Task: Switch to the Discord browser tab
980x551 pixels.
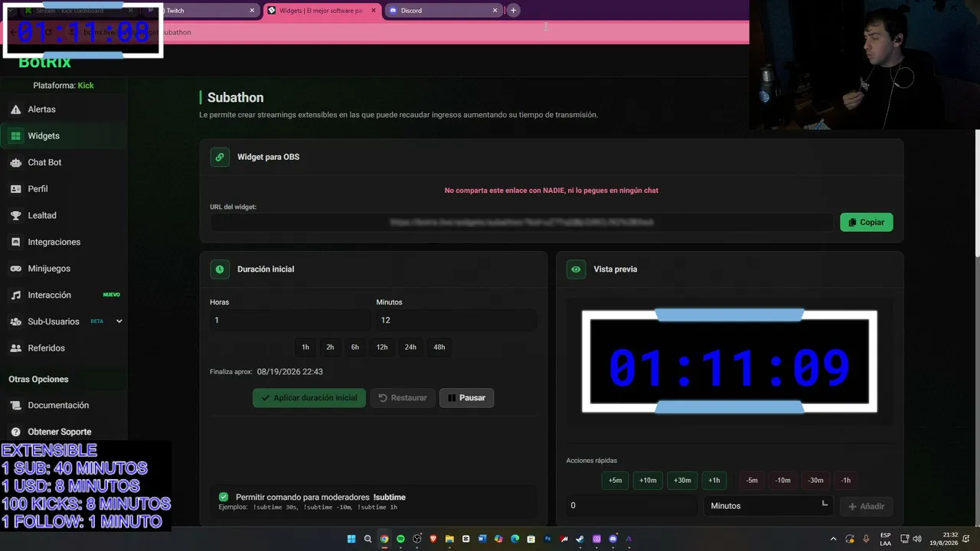Action: [443, 11]
